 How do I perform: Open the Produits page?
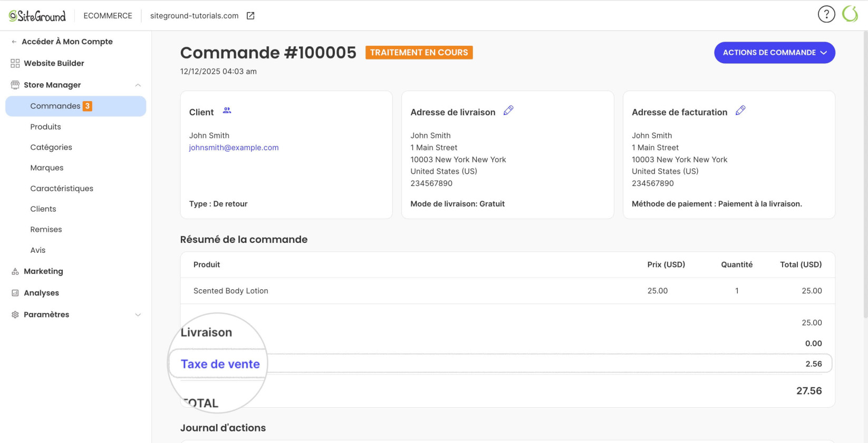(x=45, y=127)
